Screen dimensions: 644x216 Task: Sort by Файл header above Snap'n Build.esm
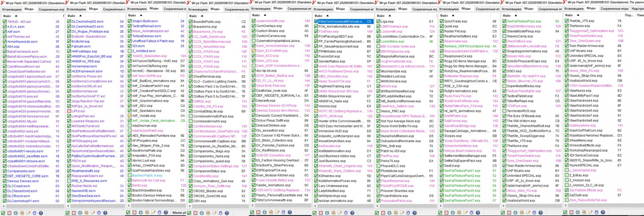[x=132, y=15]
